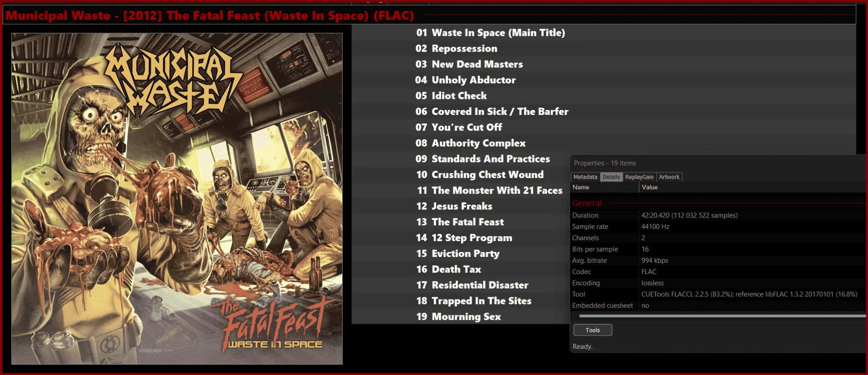Click the Sample rate value 44100 Hz
This screenshot has height=375, width=868.
[656, 227]
